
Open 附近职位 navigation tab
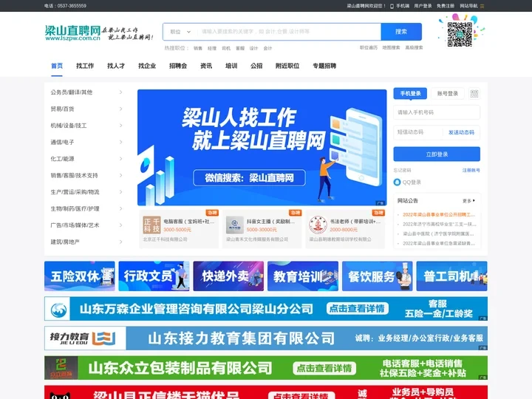287,66
